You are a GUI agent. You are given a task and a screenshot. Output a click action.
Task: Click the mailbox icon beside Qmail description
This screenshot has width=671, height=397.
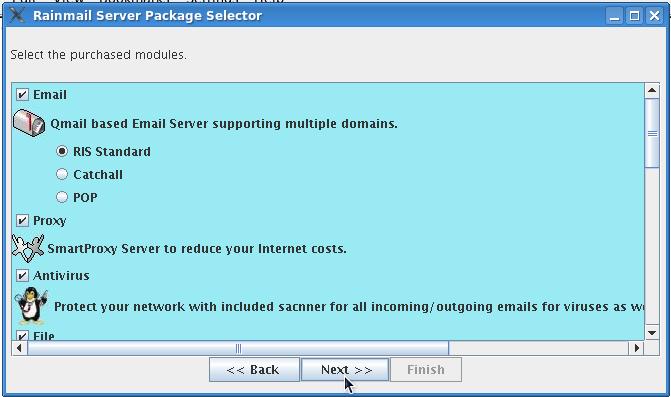click(29, 123)
